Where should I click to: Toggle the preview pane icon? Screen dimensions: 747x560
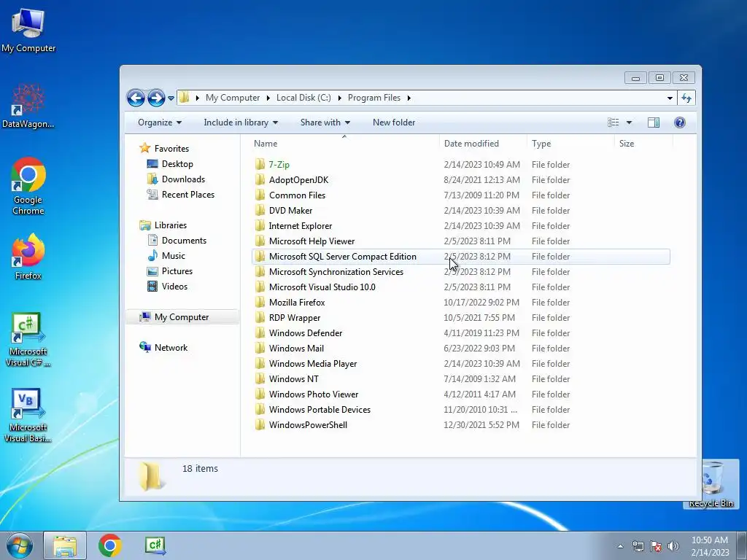[x=654, y=122]
